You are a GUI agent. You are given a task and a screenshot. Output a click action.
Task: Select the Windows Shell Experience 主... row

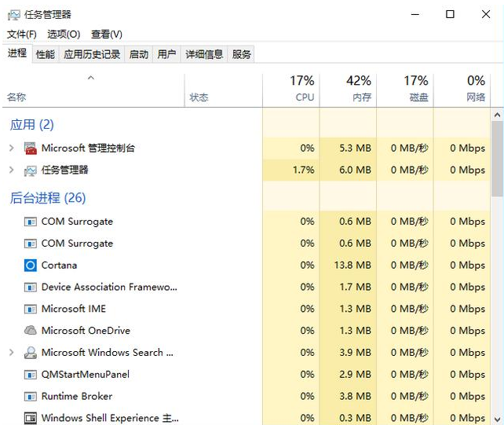coord(110,418)
